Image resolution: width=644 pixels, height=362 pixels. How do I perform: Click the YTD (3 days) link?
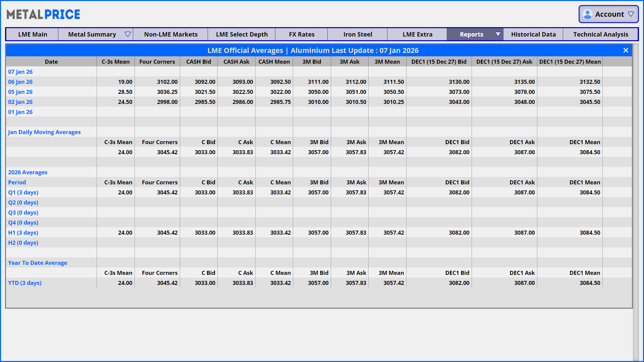tap(25, 283)
